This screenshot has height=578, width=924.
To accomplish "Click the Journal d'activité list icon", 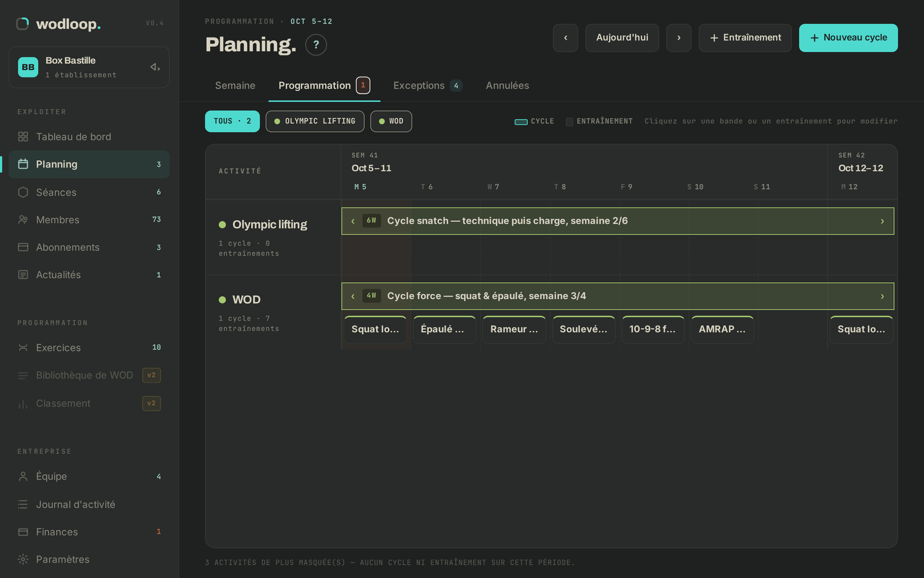I will [x=23, y=505].
